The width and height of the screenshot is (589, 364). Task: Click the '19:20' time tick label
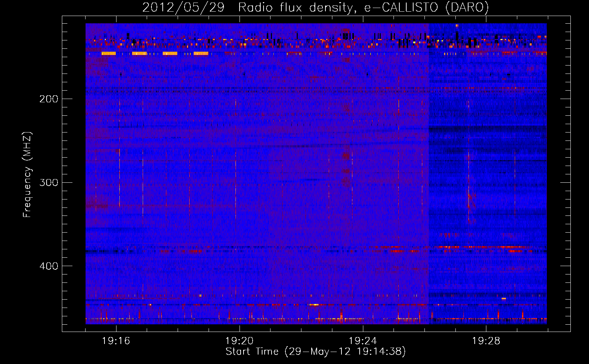240,341
